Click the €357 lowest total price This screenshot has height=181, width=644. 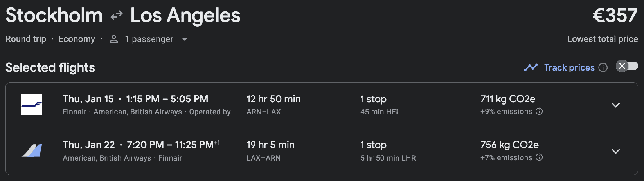(615, 16)
